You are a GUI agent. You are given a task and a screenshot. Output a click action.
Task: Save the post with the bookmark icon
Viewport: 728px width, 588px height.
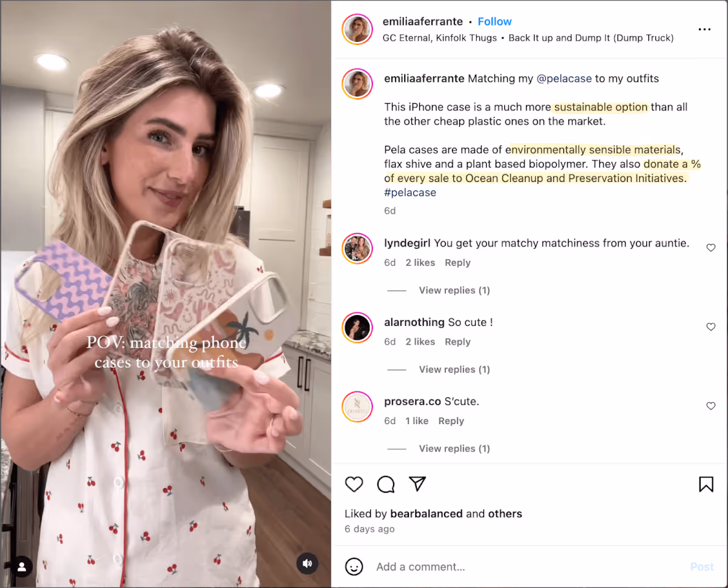(x=706, y=484)
